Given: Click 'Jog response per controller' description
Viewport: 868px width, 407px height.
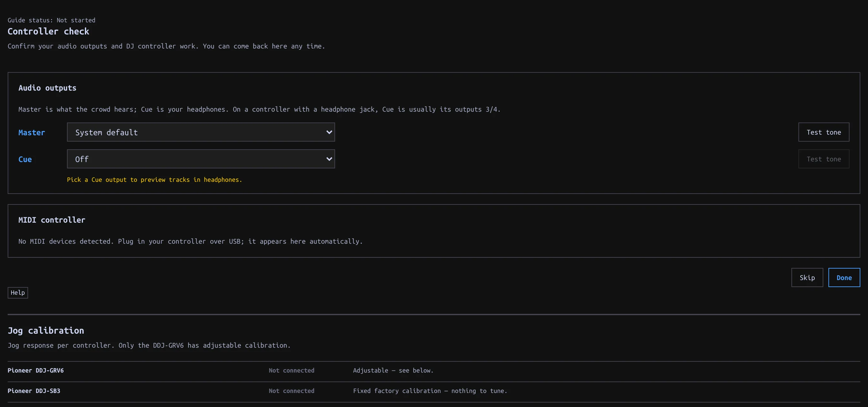Looking at the screenshot, I should pyautogui.click(x=149, y=345).
